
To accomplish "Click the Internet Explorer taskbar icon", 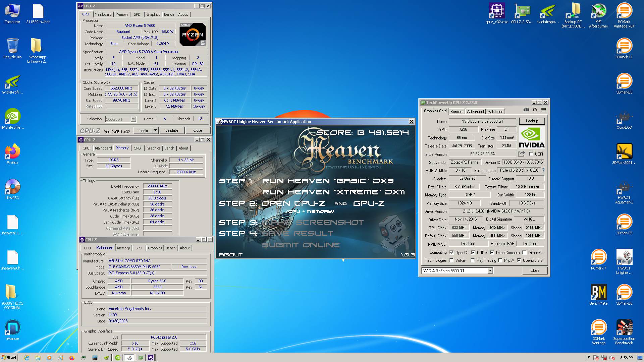I will (x=27, y=358).
